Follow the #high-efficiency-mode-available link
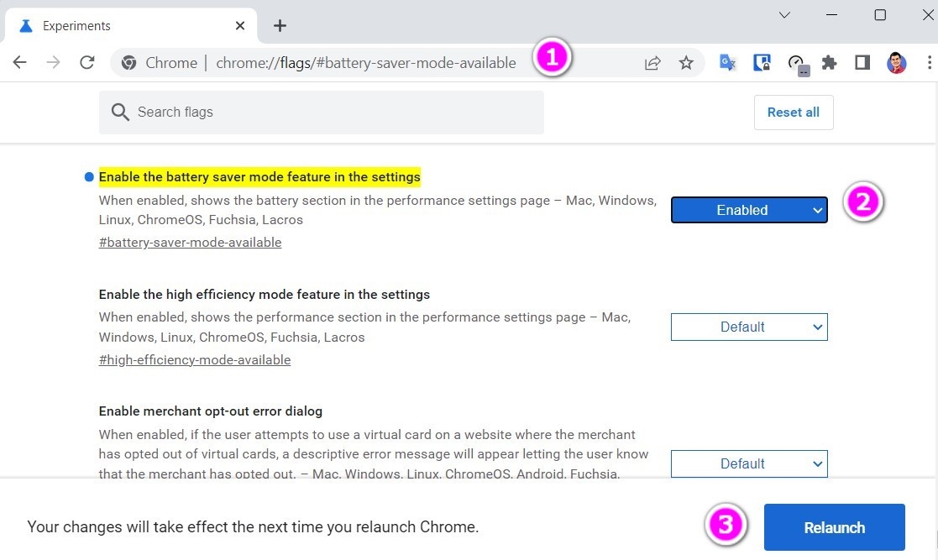Image resolution: width=938 pixels, height=560 pixels. pos(195,359)
